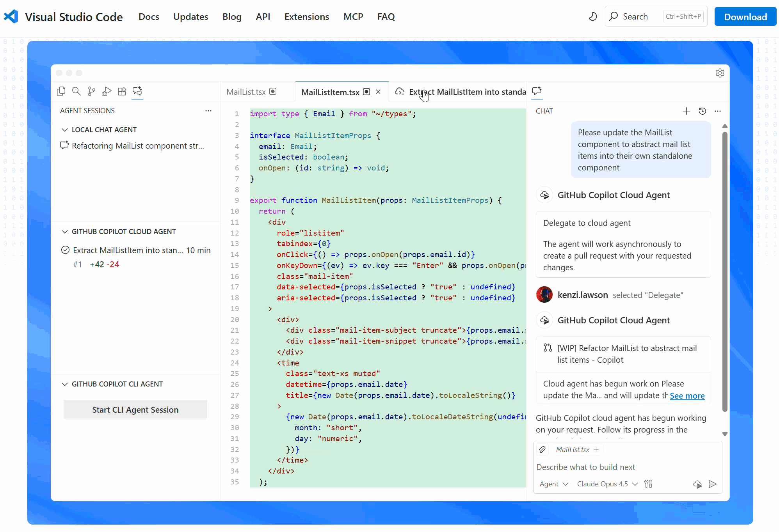This screenshot has height=532, width=779.
Task: Collapse the GitHub Copilot CLI Agent section
Action: point(65,384)
